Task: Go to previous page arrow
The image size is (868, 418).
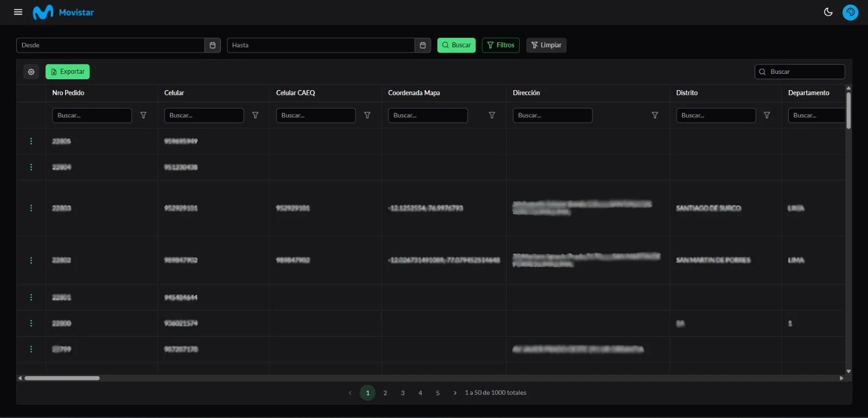Action: pyautogui.click(x=350, y=392)
